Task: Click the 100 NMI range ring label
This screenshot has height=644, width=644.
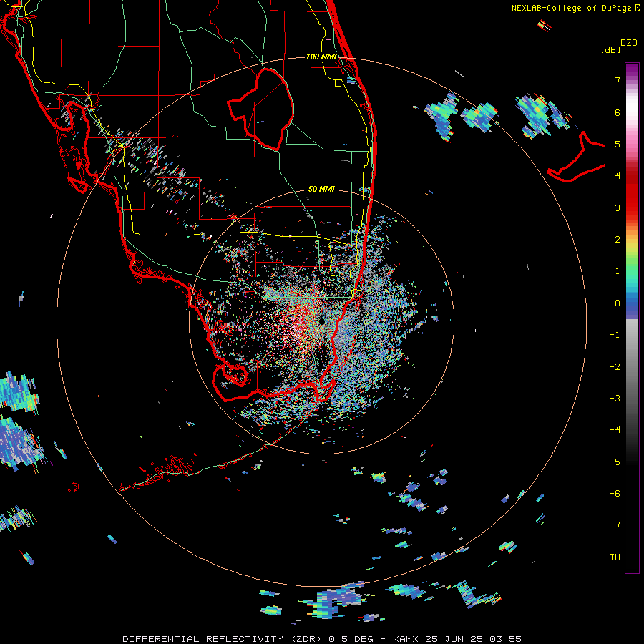Action: click(x=321, y=57)
